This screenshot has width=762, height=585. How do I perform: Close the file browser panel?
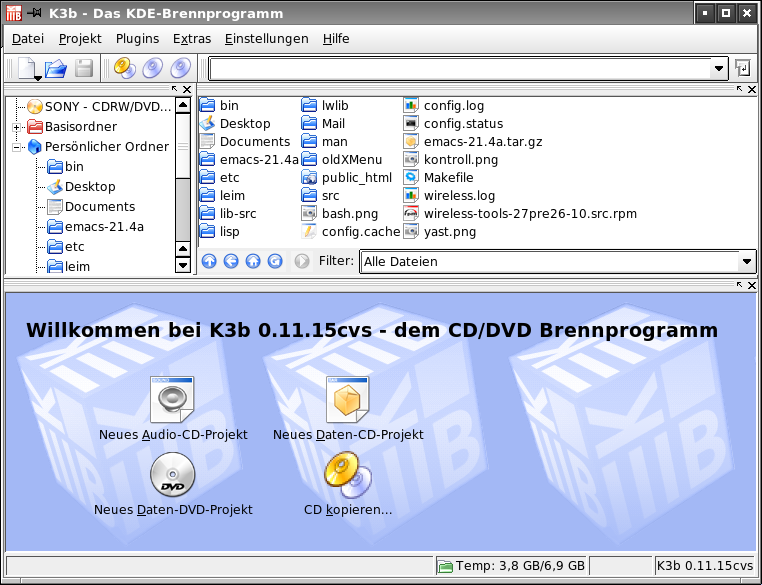pos(752,89)
